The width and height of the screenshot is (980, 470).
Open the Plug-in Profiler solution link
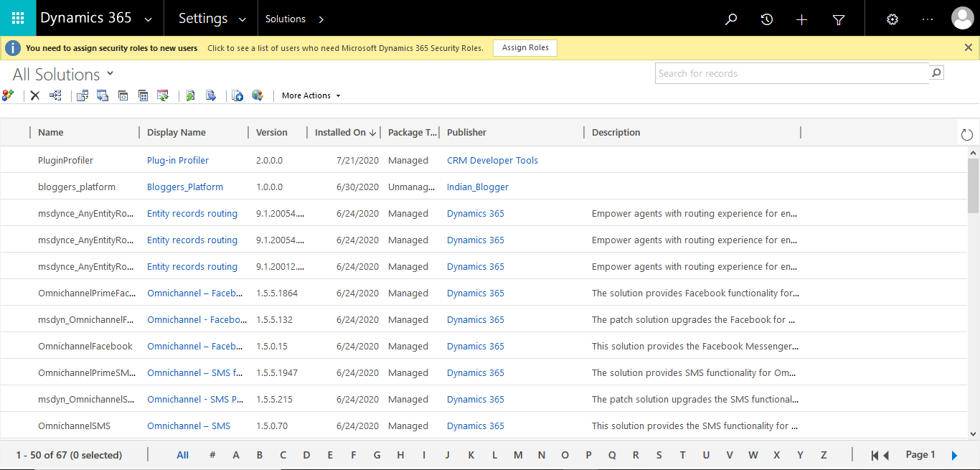tap(177, 160)
